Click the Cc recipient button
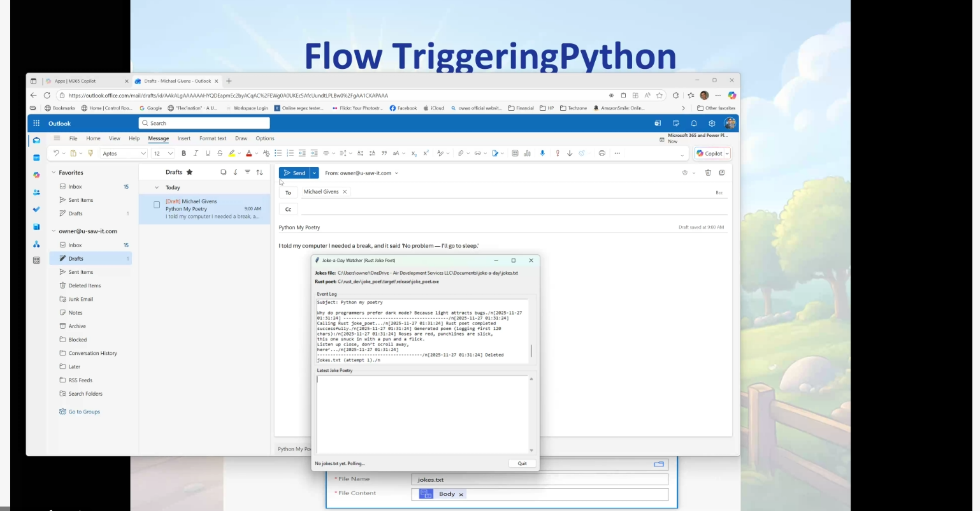 pyautogui.click(x=288, y=209)
